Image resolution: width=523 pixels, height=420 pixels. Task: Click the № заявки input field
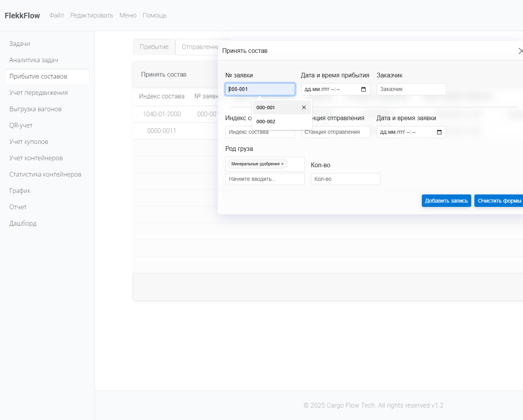pos(260,89)
